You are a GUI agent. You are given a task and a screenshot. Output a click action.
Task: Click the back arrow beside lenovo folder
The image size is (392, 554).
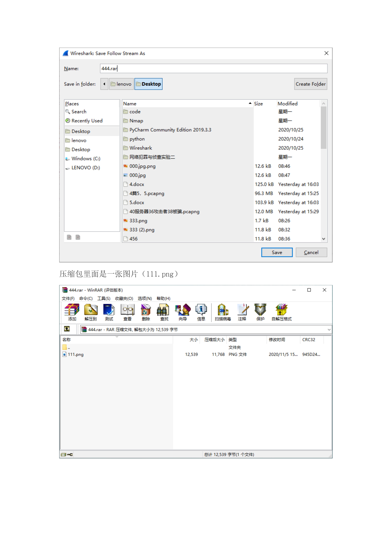point(104,84)
